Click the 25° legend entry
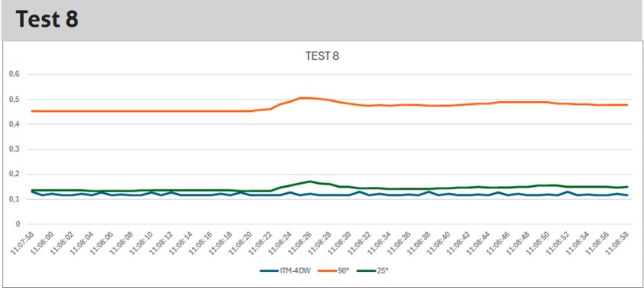This screenshot has width=644, height=288. coord(371,270)
